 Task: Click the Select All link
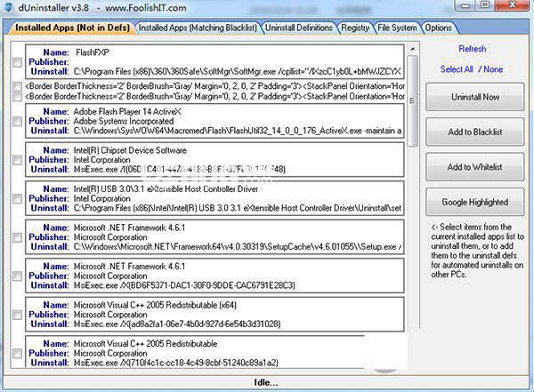click(x=457, y=69)
